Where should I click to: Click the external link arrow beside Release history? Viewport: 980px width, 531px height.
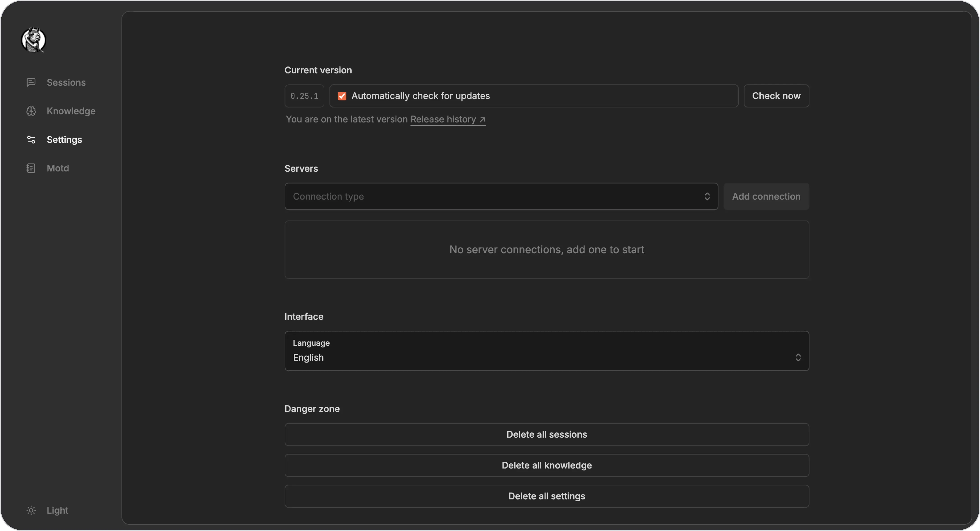click(482, 119)
